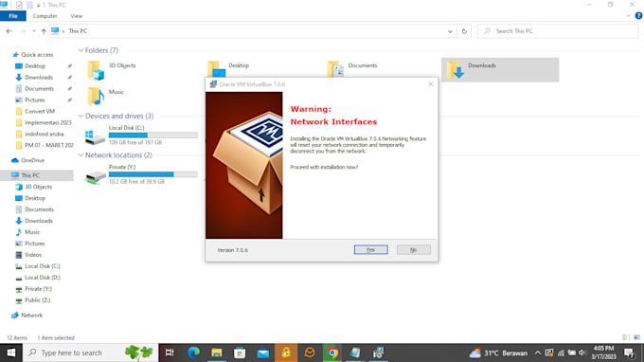Open Google Chrome from taskbar
Image resolution: width=644 pixels, height=362 pixels.
click(x=332, y=353)
